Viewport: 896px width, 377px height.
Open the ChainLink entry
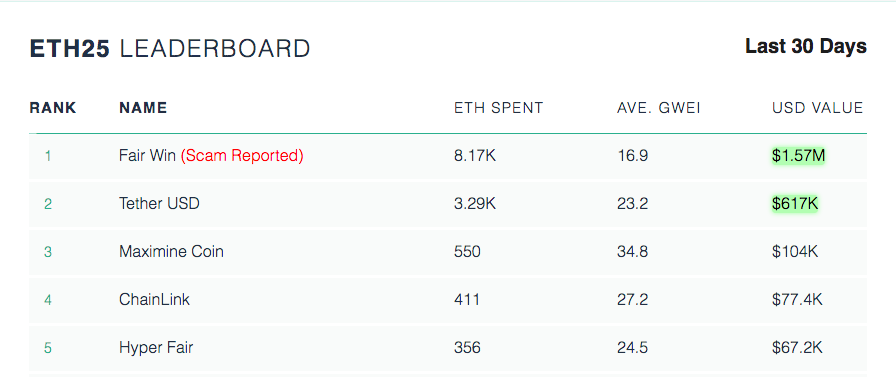pos(154,299)
